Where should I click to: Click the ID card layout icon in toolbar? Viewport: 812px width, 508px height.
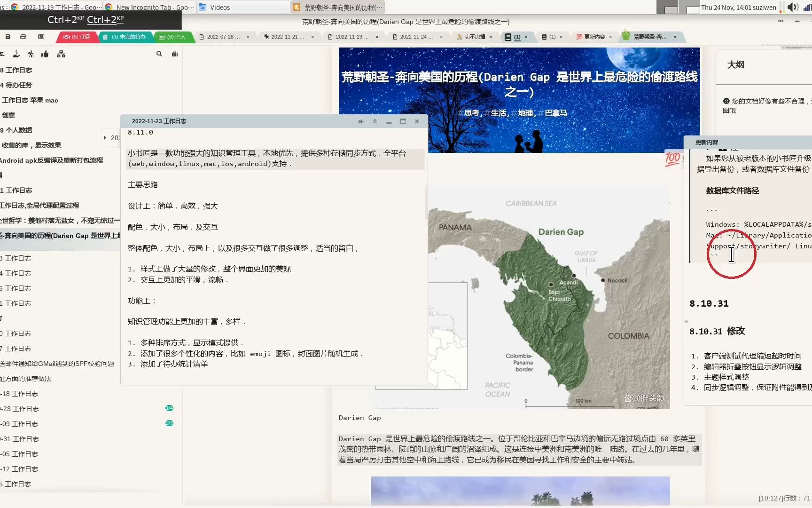pyautogui.click(x=41, y=37)
